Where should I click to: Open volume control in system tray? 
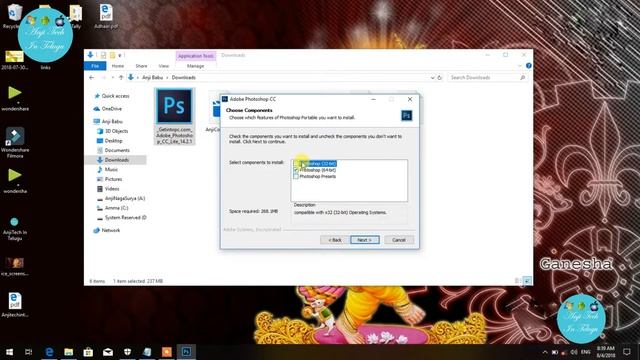[573, 352]
